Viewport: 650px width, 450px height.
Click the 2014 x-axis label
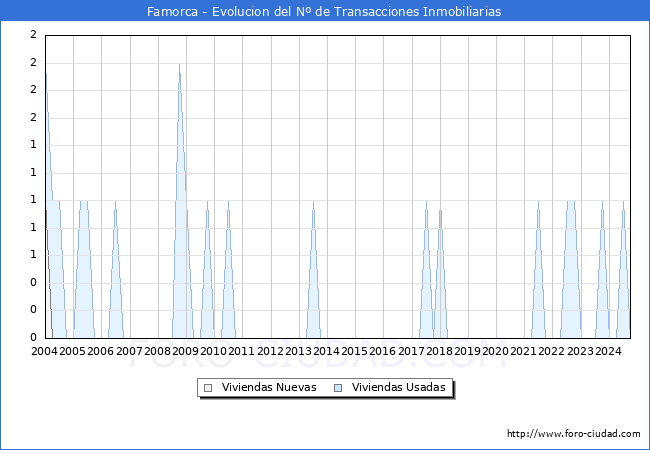[326, 351]
